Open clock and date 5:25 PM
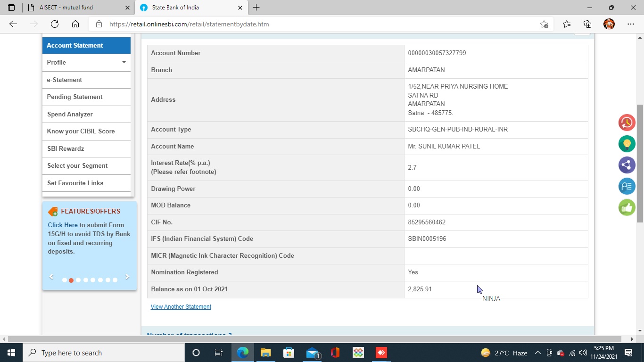Screen dimensions: 644x362 [x=603, y=353]
